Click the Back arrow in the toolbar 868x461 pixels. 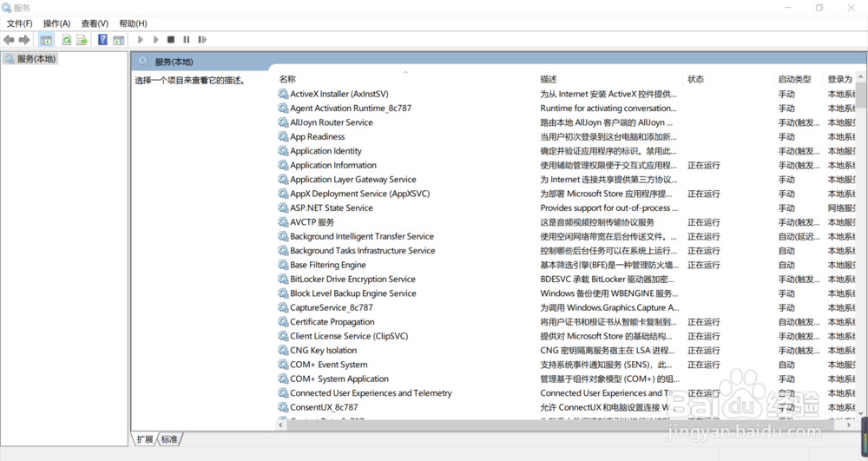pos(9,40)
